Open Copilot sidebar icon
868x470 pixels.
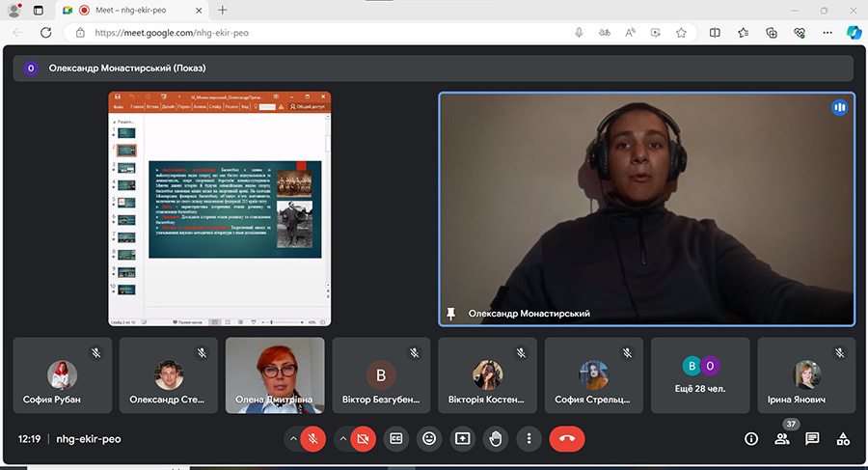click(x=854, y=33)
